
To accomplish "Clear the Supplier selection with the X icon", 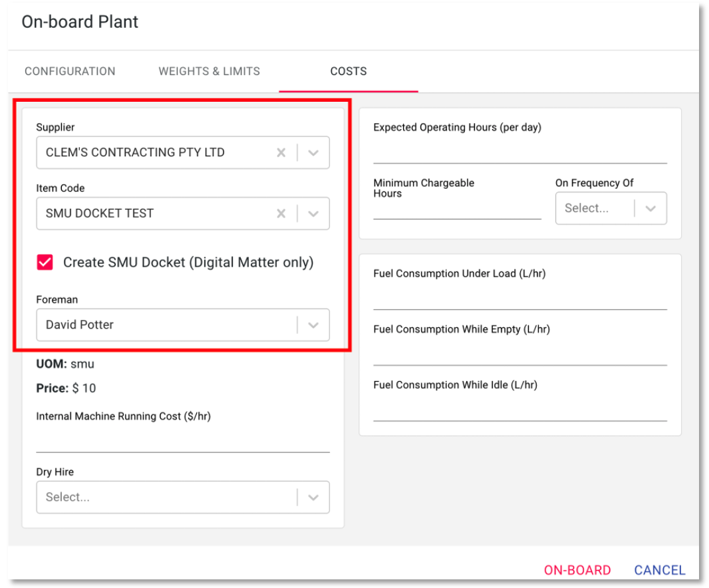I will [281, 152].
